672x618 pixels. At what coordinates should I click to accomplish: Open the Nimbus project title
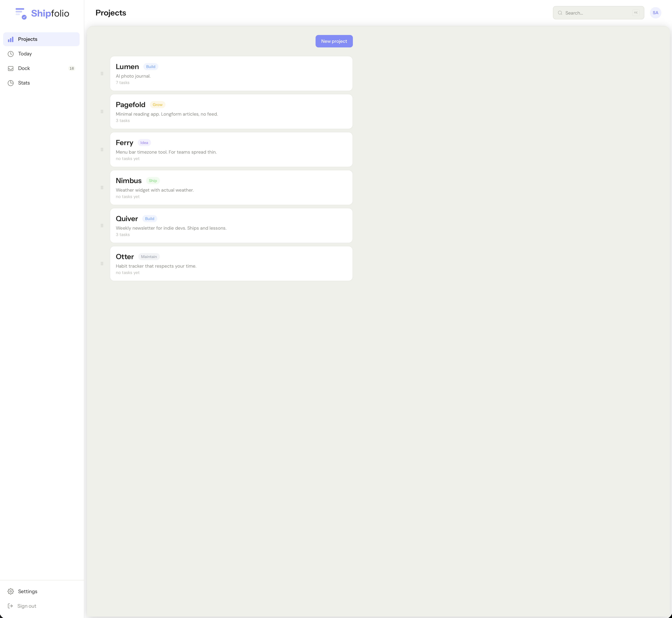click(x=128, y=181)
